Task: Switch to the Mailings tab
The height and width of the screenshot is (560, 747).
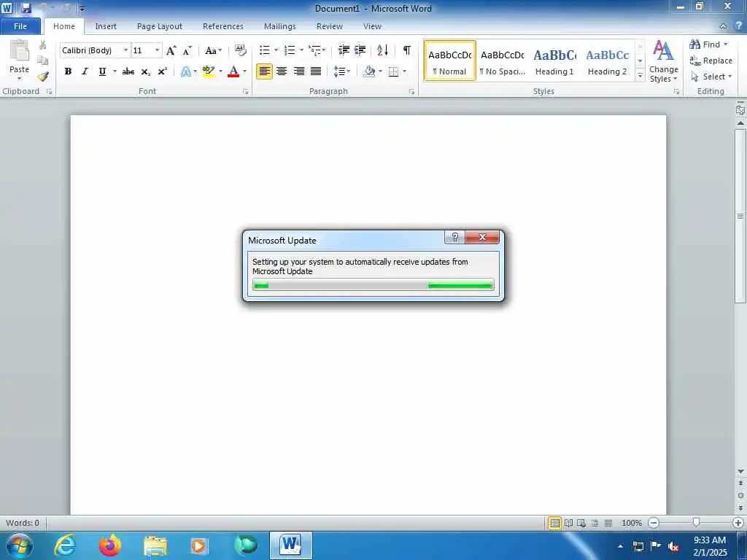Action: point(279,26)
